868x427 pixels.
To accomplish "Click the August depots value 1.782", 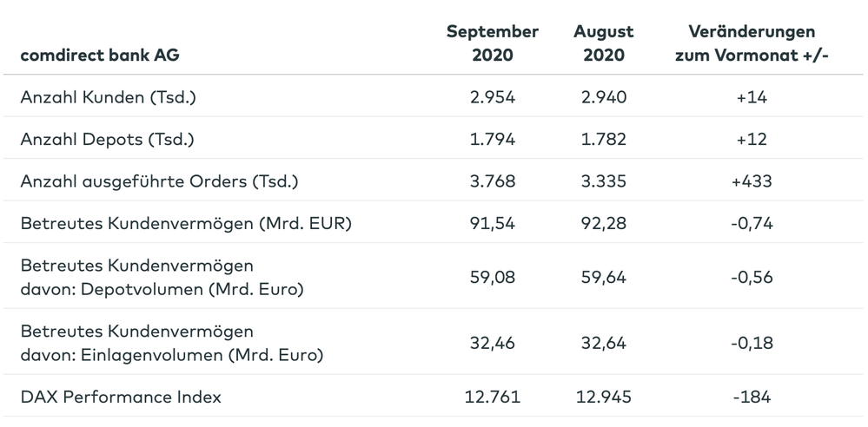I will [x=604, y=140].
